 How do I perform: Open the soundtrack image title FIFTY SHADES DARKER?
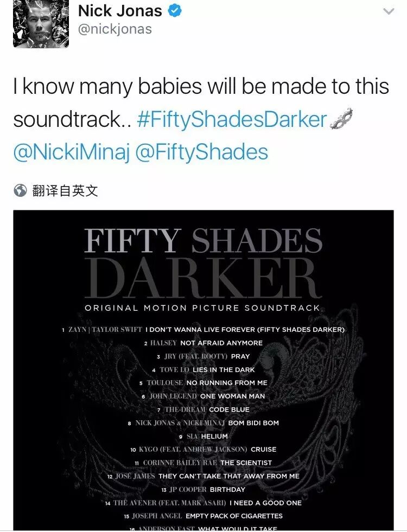click(x=202, y=263)
